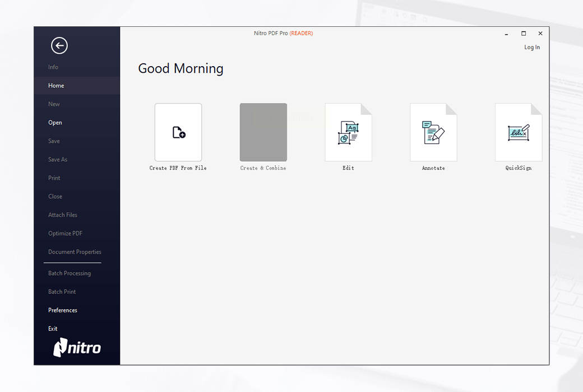
Task: Choose Batch Processing in the sidebar
Action: point(69,273)
